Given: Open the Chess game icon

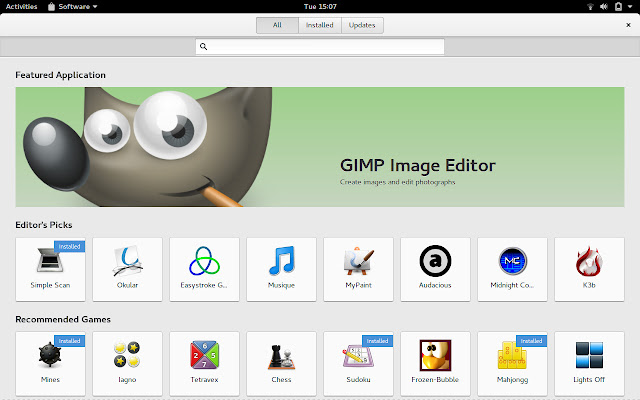Looking at the screenshot, I should point(282,356).
